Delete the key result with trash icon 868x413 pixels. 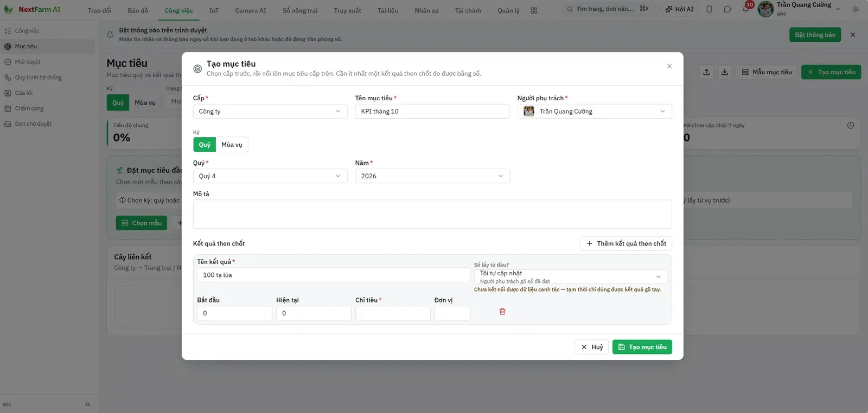(502, 312)
